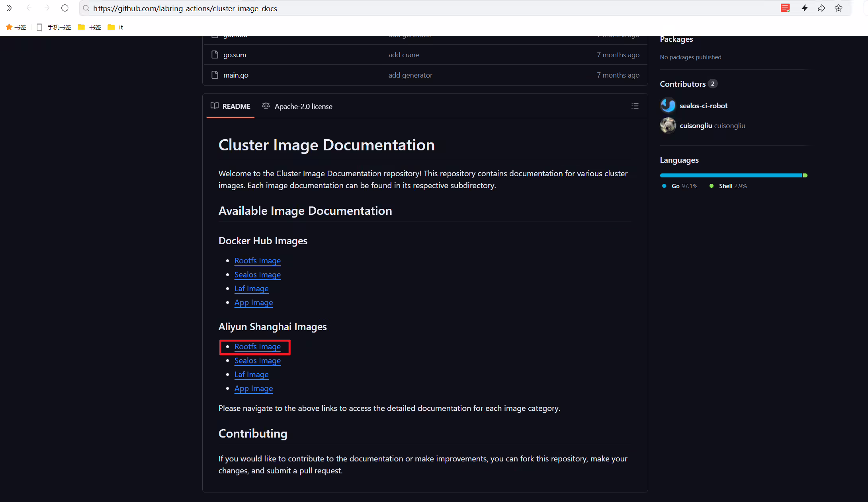Click main.go '7 months ago' timestamp

(x=618, y=75)
